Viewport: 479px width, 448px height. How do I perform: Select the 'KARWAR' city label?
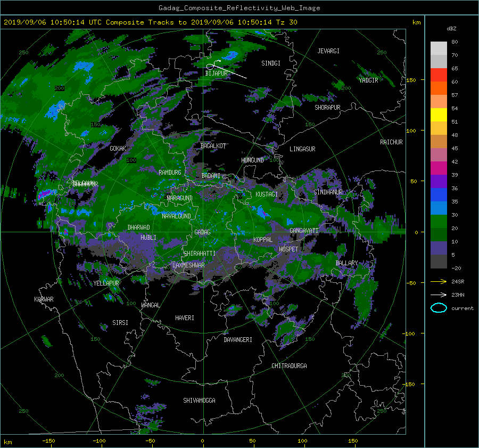(44, 299)
